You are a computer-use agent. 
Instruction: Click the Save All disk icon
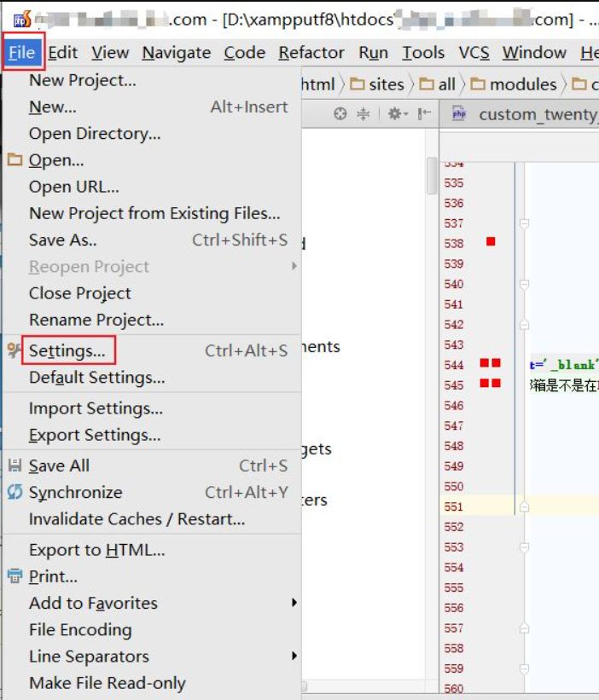pos(15,466)
